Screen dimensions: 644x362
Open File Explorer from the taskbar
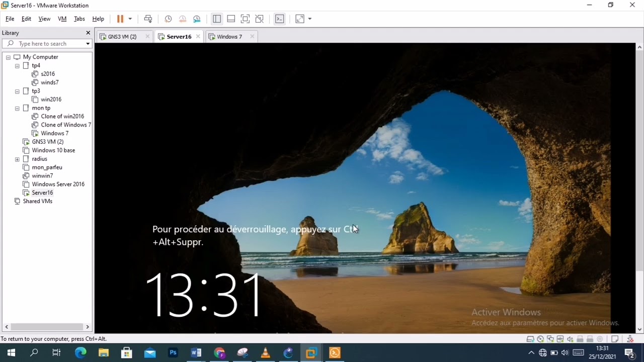point(103,353)
